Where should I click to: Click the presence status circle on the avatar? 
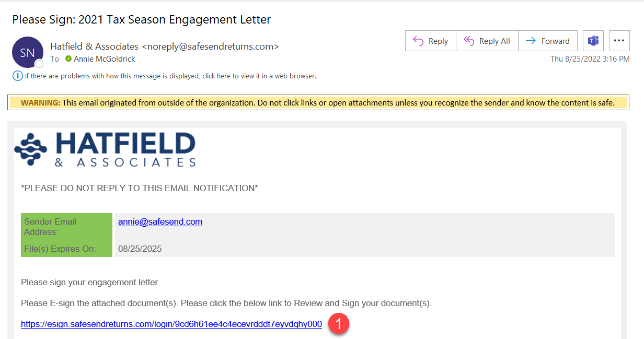pos(39,64)
